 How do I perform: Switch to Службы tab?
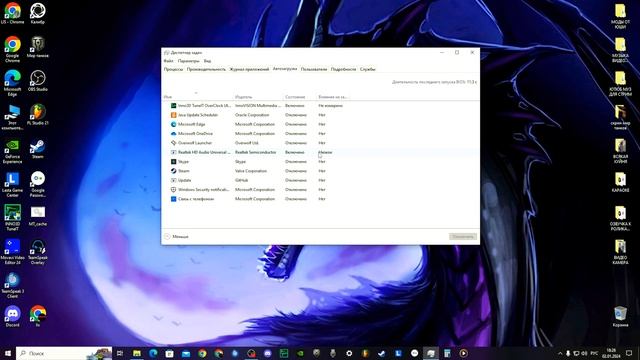(x=367, y=69)
